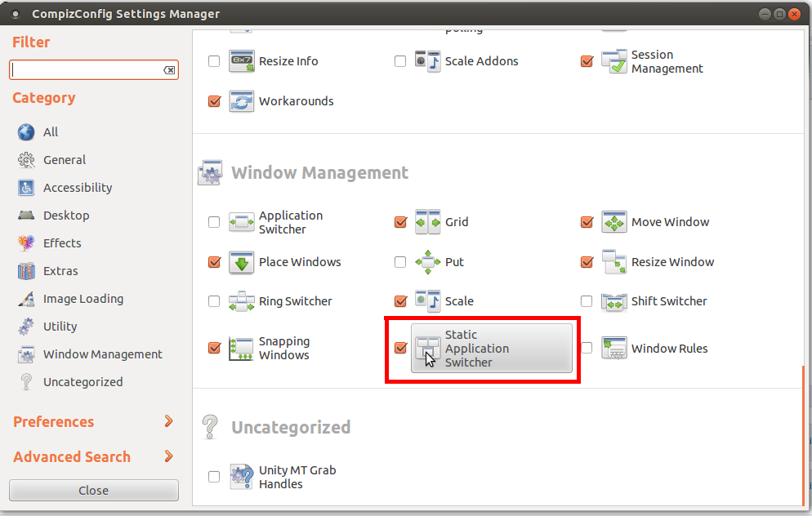Uncheck the Static Application Switcher checkbox
812x516 pixels.
pyautogui.click(x=400, y=348)
